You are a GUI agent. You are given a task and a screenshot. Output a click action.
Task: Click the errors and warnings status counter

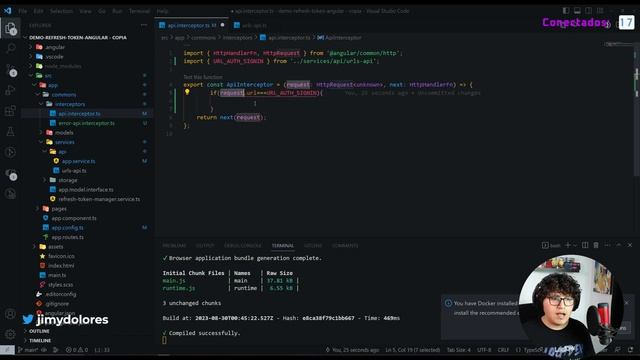tap(77, 350)
